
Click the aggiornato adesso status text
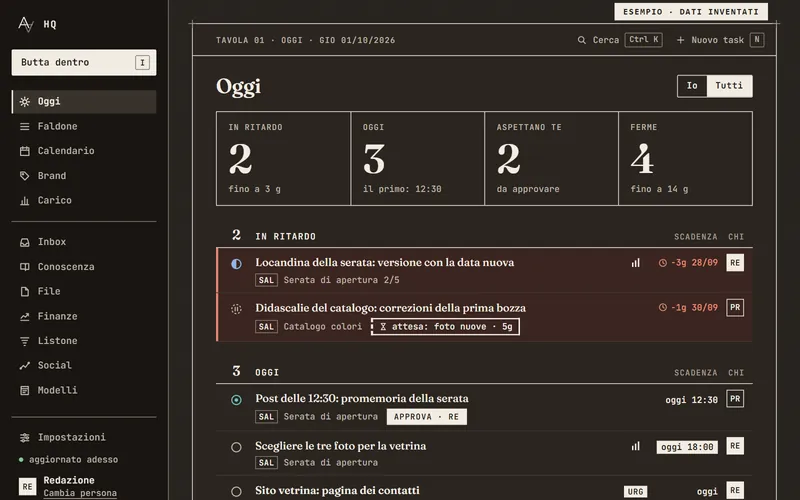click(x=73, y=460)
